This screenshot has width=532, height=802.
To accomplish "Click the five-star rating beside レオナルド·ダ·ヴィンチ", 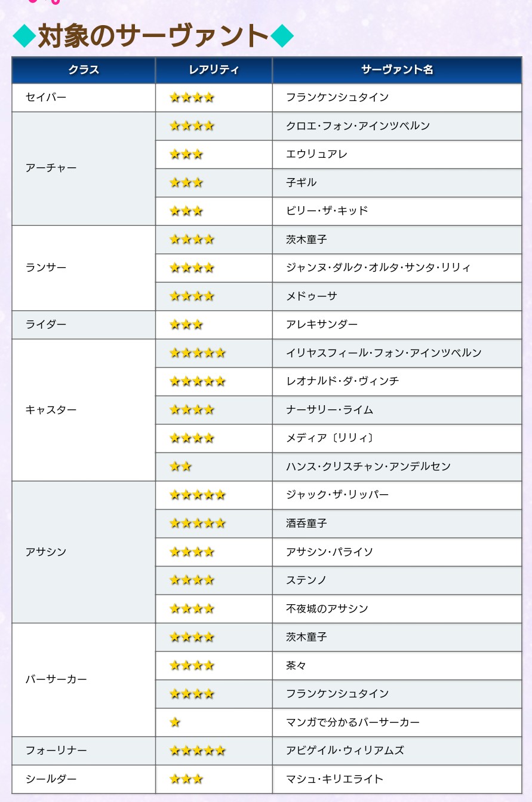I will [197, 381].
